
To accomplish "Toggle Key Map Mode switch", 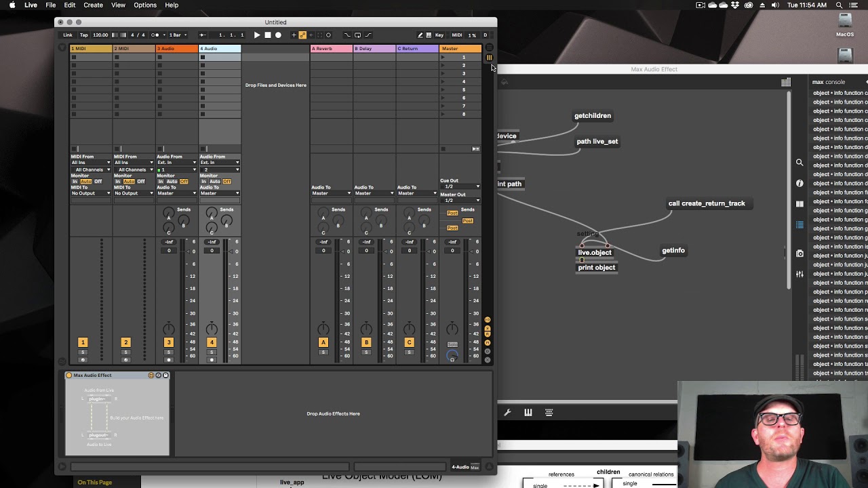I will (439, 35).
